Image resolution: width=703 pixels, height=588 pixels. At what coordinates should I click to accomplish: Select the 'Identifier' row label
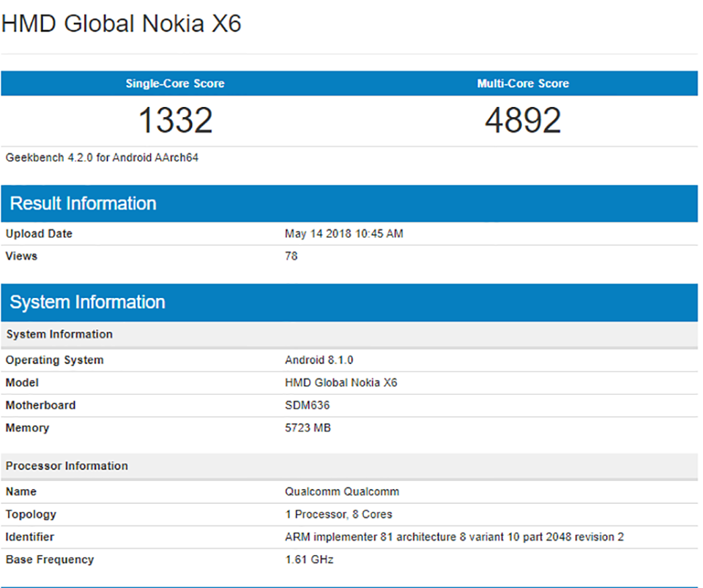[x=29, y=537]
